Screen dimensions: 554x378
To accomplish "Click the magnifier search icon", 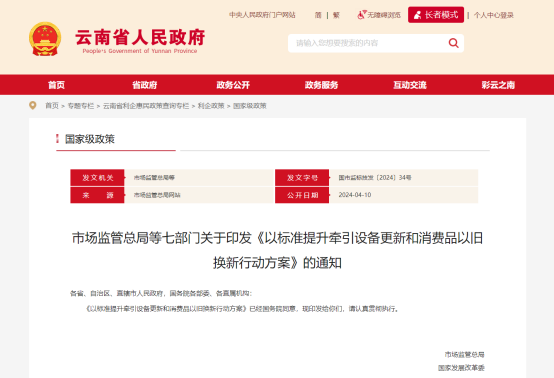I will [453, 43].
